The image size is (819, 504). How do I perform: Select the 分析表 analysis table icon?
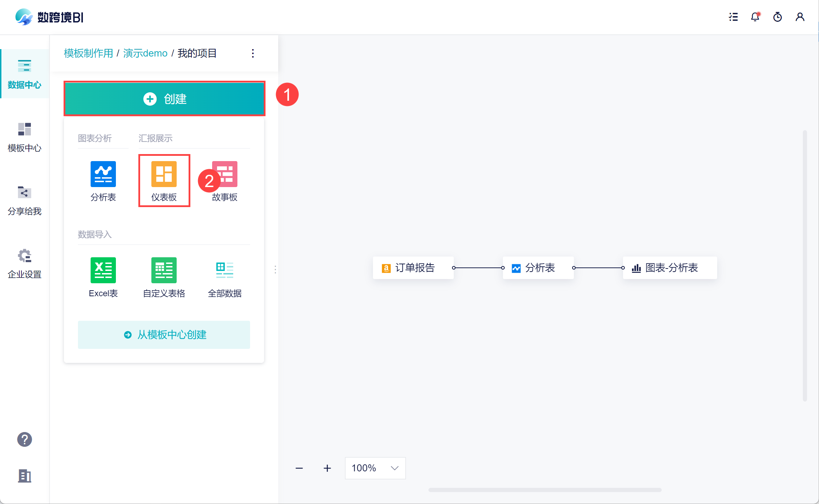[x=103, y=174]
